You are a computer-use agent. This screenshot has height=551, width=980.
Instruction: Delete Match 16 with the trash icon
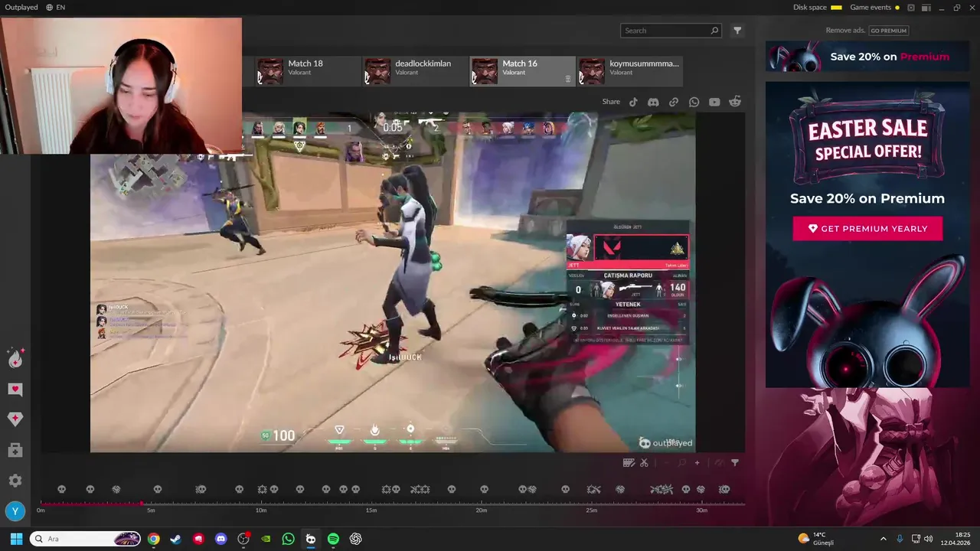pos(567,79)
